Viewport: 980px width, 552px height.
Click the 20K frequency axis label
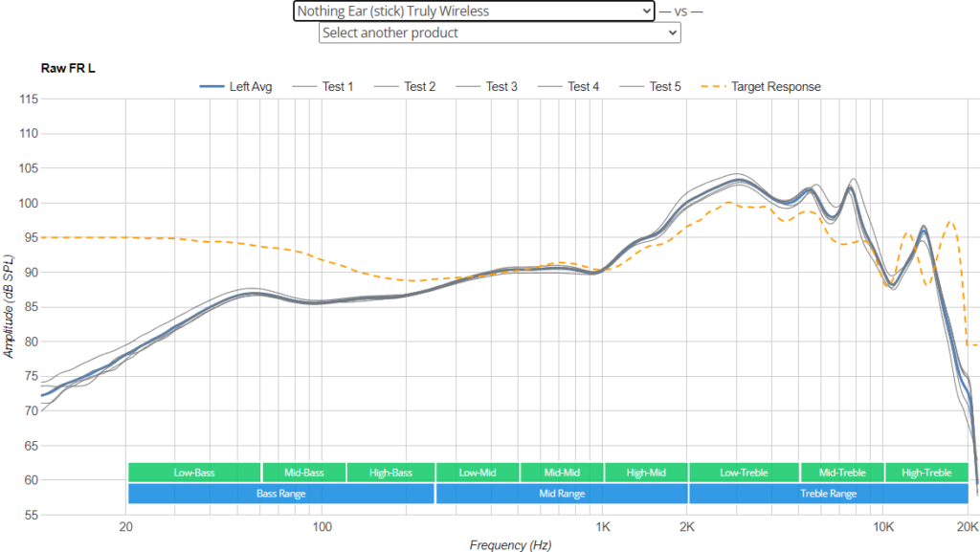click(968, 527)
